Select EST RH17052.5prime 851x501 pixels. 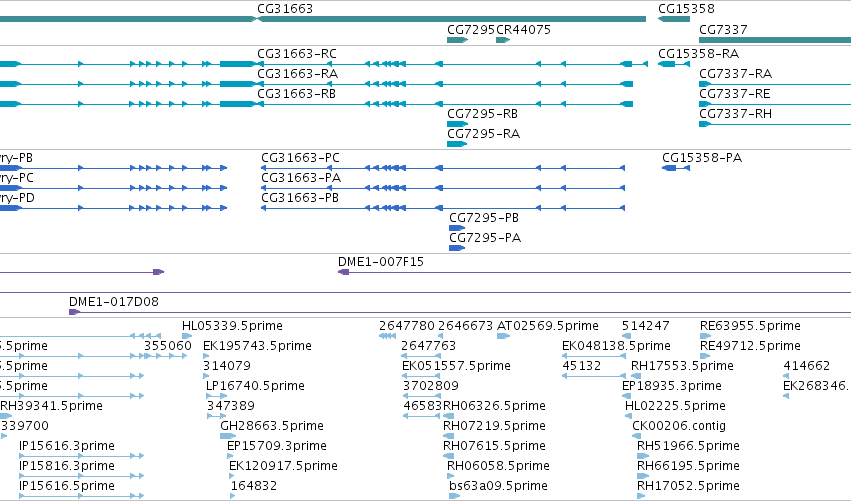[x=688, y=486]
